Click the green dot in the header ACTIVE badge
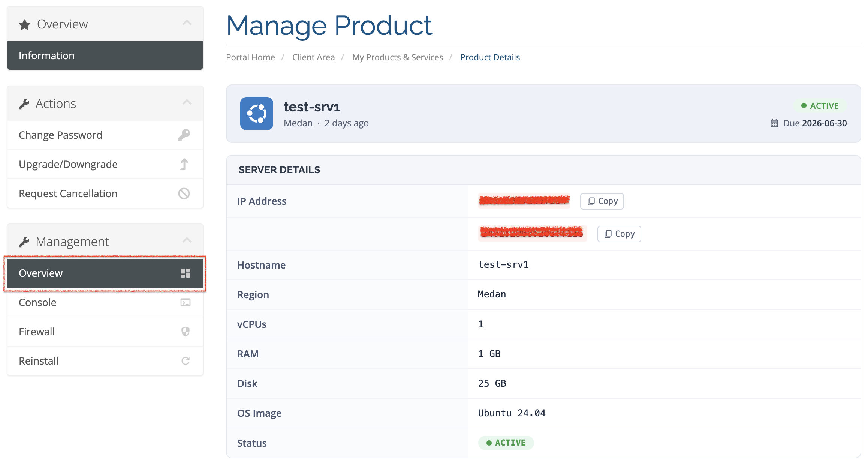 pos(804,106)
